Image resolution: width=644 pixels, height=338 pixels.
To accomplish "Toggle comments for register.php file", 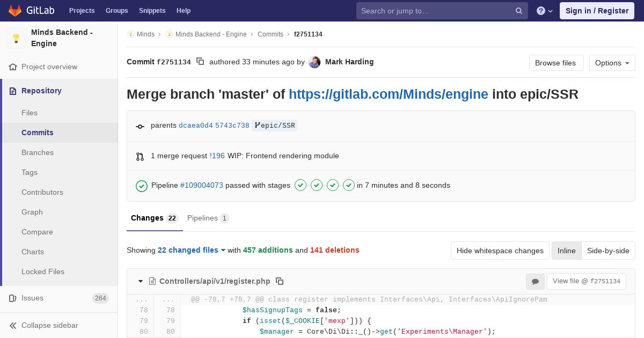I will (x=535, y=281).
